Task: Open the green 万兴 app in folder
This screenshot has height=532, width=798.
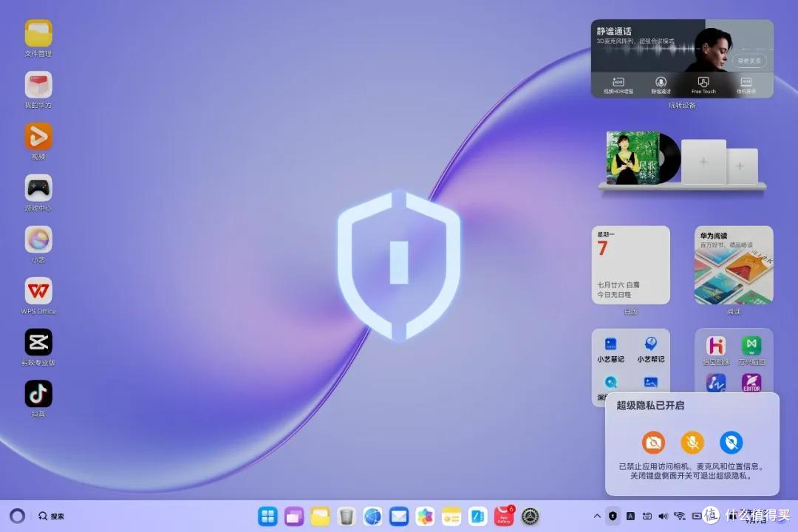Action: coord(751,346)
